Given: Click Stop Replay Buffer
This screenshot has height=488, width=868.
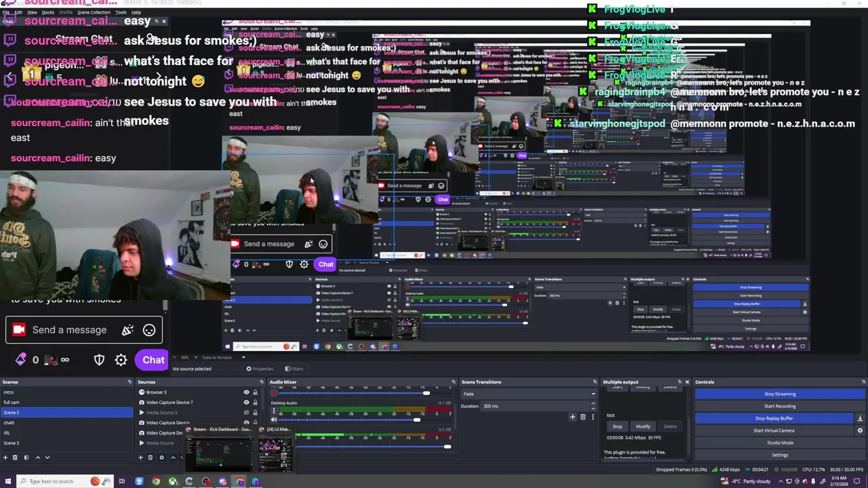Looking at the screenshot, I should coord(774,418).
